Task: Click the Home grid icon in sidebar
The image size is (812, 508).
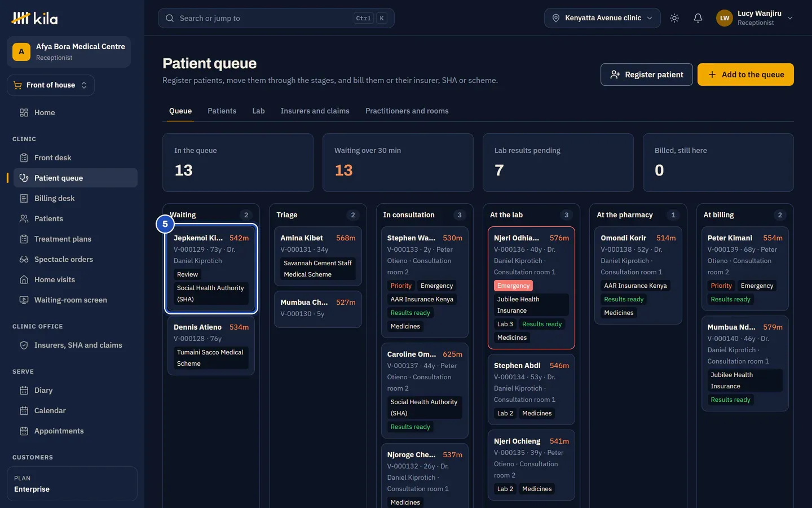Action: [24, 112]
